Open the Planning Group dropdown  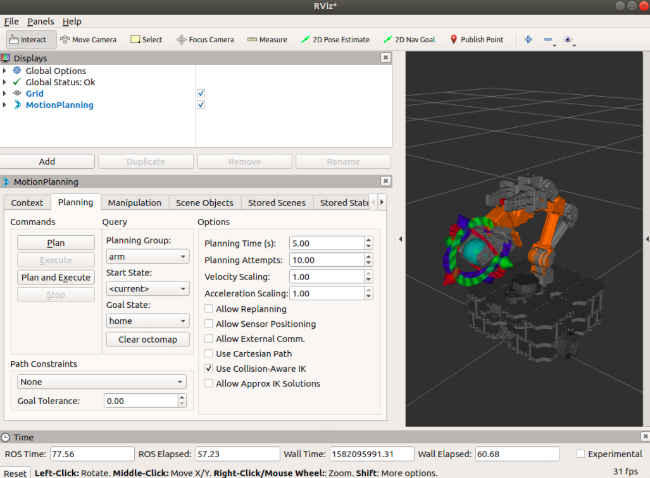point(148,257)
